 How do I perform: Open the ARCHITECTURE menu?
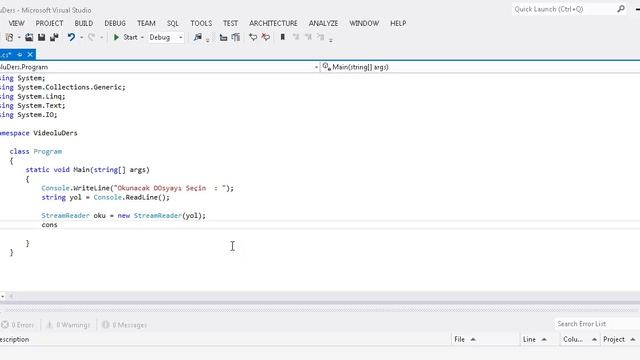click(273, 23)
